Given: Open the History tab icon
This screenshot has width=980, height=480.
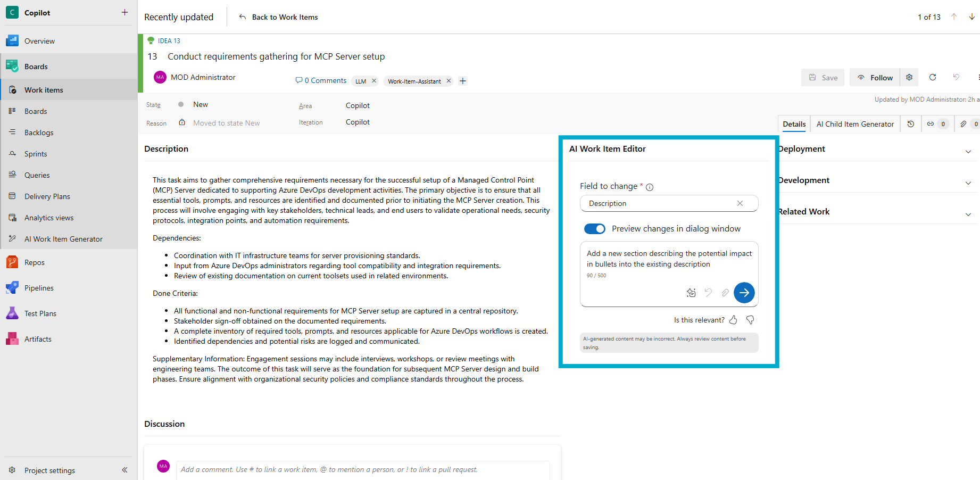Looking at the screenshot, I should point(911,124).
